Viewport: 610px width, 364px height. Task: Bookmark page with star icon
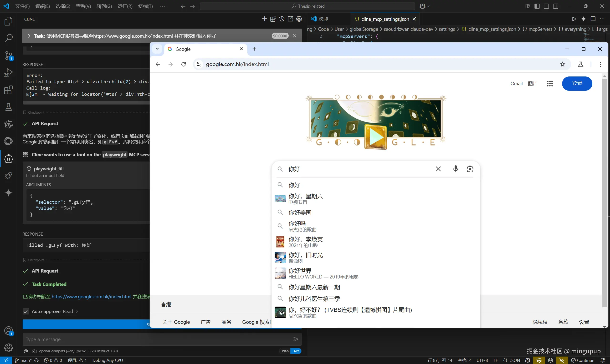562,64
